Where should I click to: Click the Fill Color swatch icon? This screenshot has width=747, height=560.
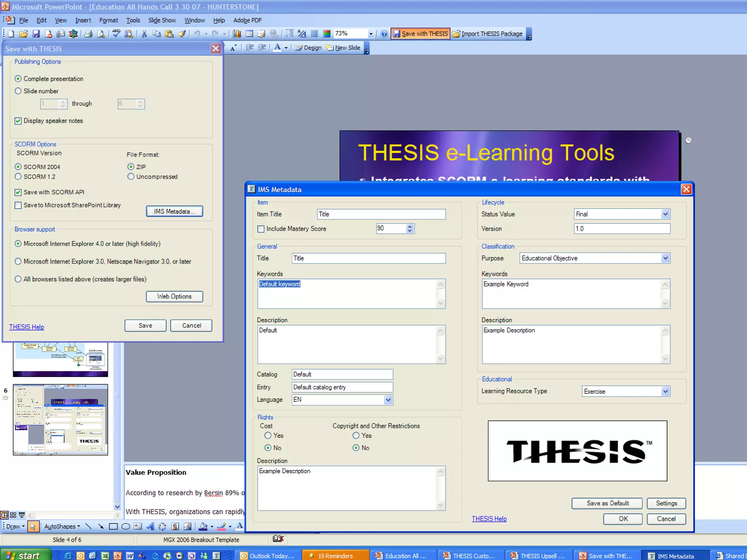coord(203,526)
